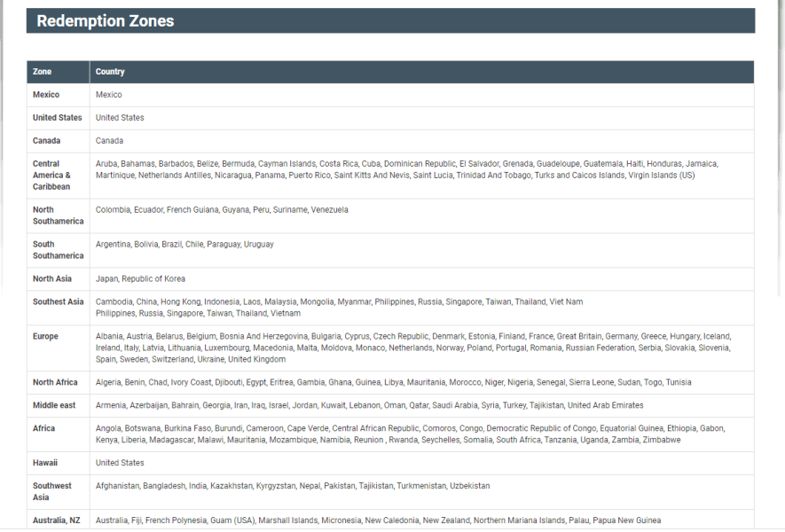This screenshot has height=532, width=785.
Task: Click the Albania, Austria country line
Action: [413, 336]
